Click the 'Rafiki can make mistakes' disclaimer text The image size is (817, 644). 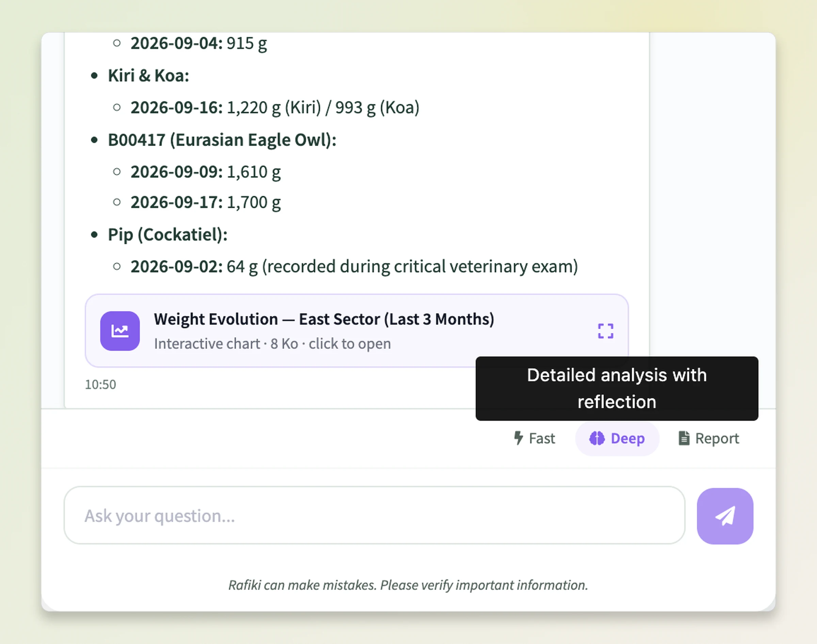tap(408, 585)
